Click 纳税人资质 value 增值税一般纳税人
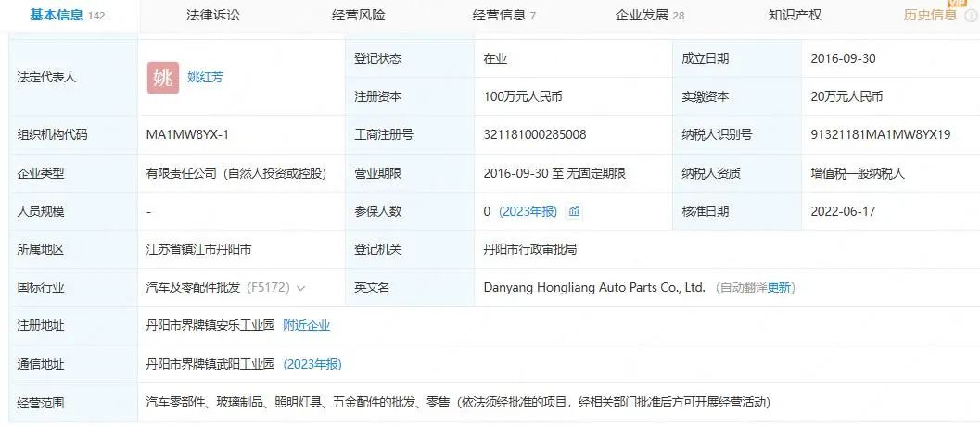 point(858,174)
